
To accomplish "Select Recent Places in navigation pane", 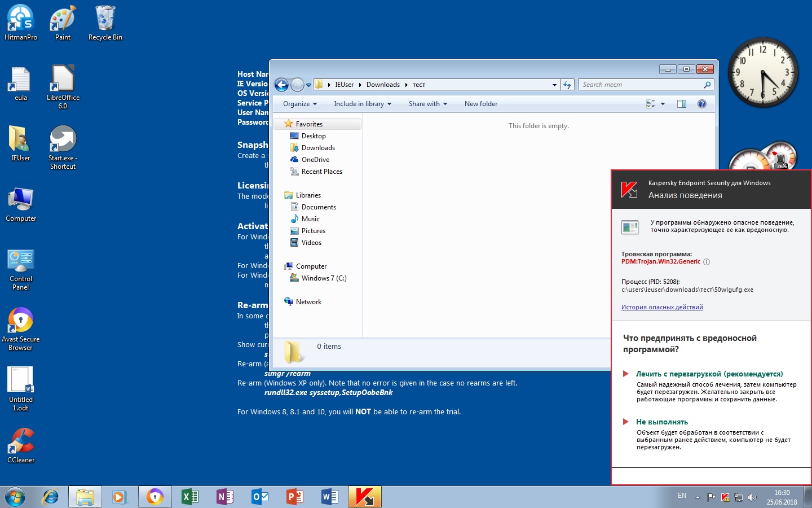I will coord(321,172).
